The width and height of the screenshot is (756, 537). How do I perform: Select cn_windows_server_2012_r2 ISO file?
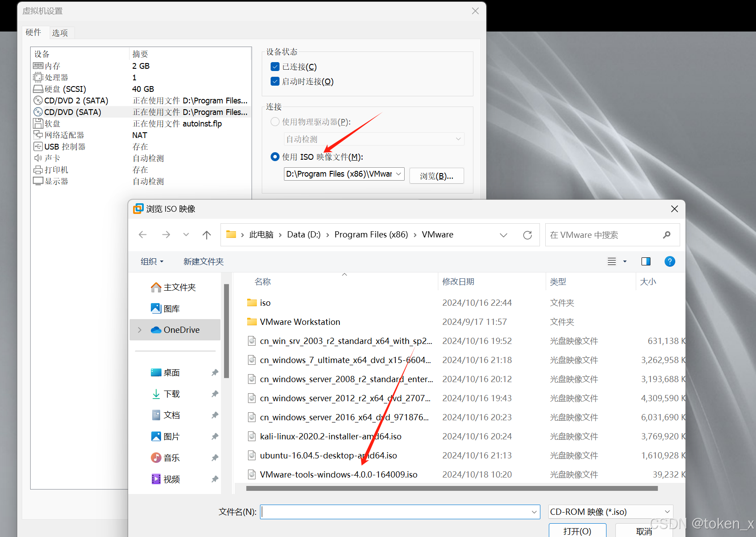pyautogui.click(x=340, y=398)
